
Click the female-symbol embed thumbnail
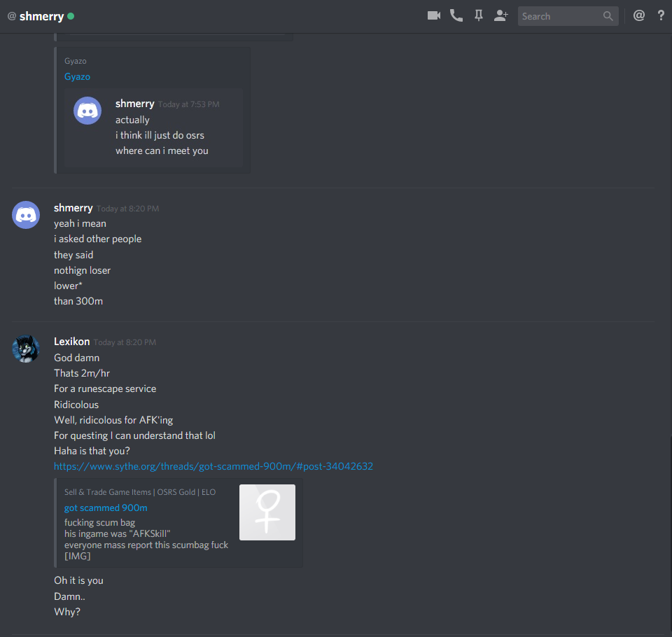tap(267, 512)
